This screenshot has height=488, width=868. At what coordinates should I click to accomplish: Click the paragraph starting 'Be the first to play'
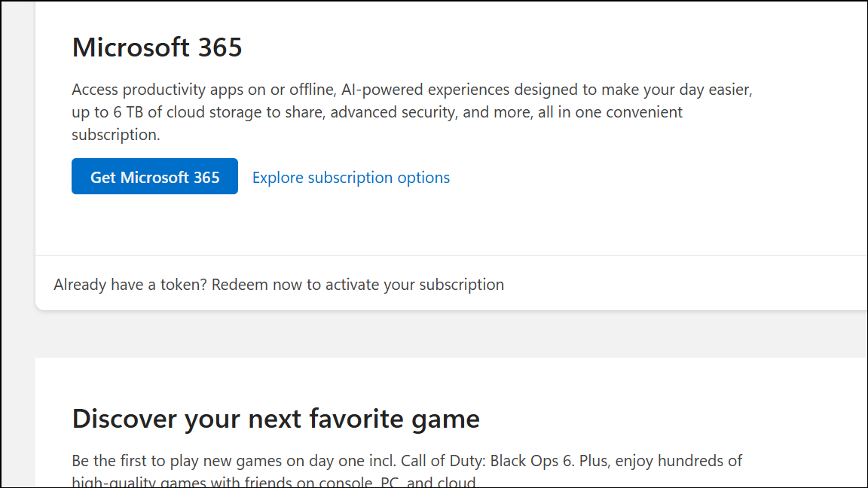point(407,470)
